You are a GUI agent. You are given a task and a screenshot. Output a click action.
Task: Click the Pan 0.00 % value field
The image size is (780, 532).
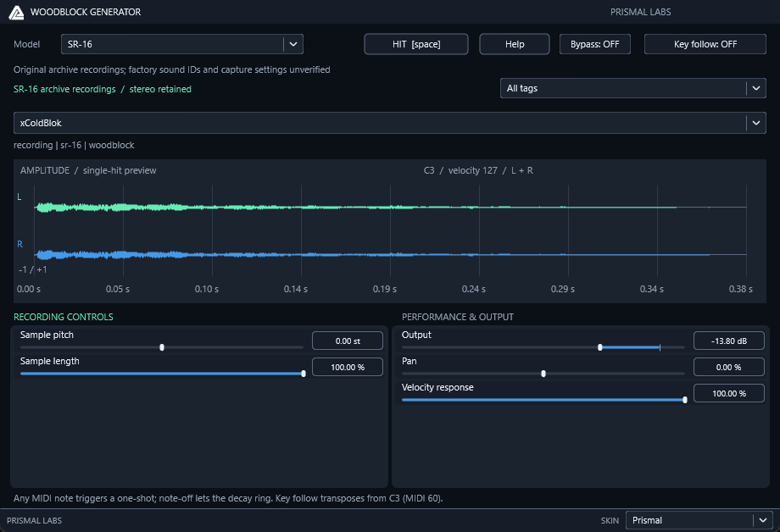pyautogui.click(x=729, y=368)
